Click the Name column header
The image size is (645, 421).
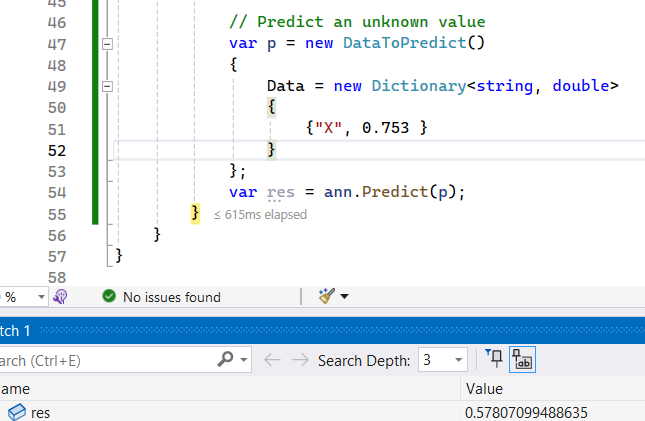click(230, 389)
